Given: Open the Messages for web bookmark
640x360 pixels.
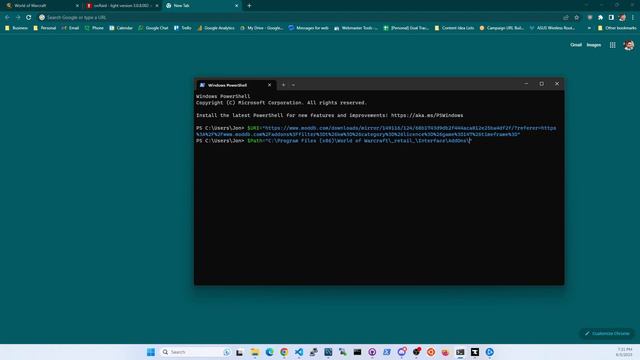Looking at the screenshot, I should tap(308, 28).
